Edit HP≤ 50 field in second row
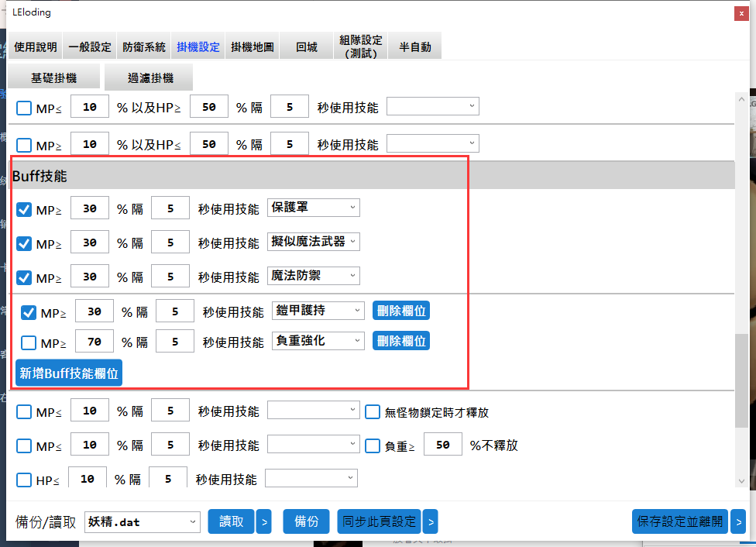Image resolution: width=756 pixels, height=547 pixels. click(x=209, y=144)
